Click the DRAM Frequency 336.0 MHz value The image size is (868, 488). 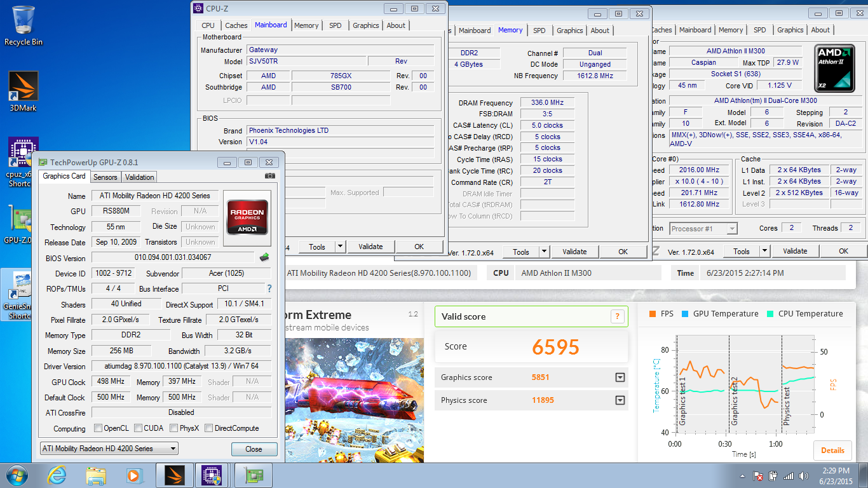(x=547, y=102)
